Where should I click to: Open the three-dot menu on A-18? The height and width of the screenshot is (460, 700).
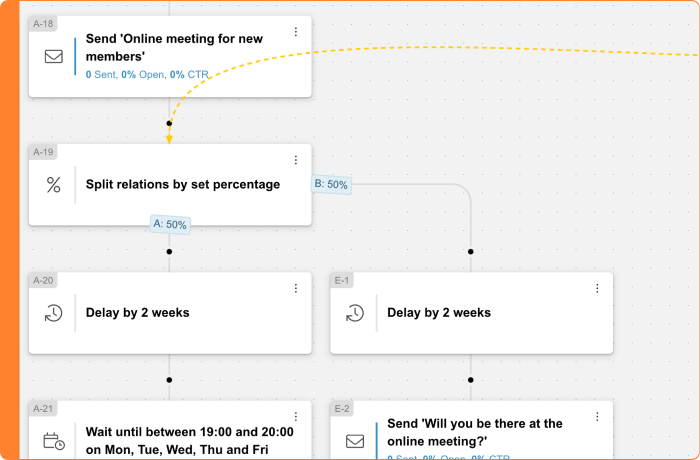[296, 32]
